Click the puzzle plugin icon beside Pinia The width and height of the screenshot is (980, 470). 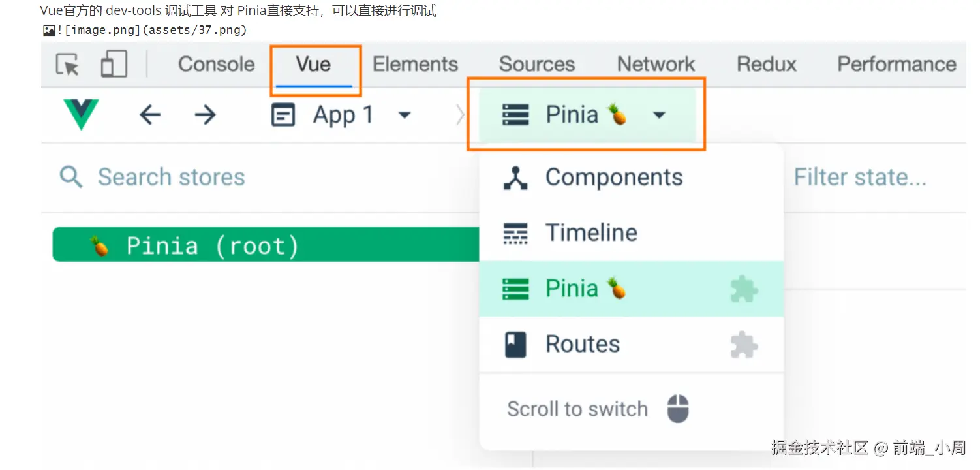[x=744, y=289]
